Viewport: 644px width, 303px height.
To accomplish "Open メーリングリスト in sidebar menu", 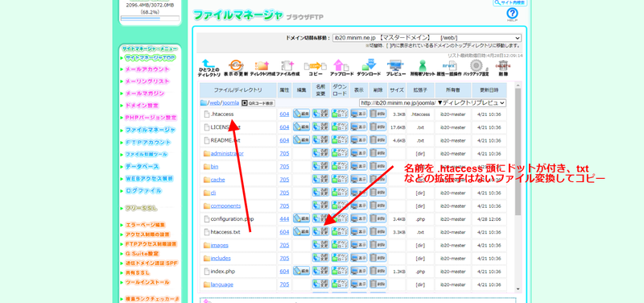I will click(147, 81).
